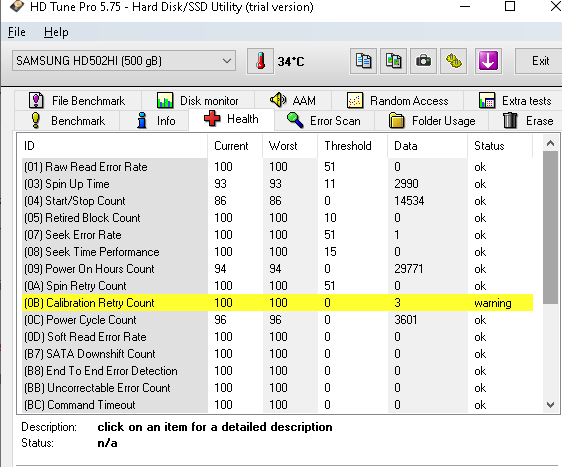Image resolution: width=562 pixels, height=467 pixels.
Task: Click the scrollbar up arrow in the health list
Action: click(551, 143)
